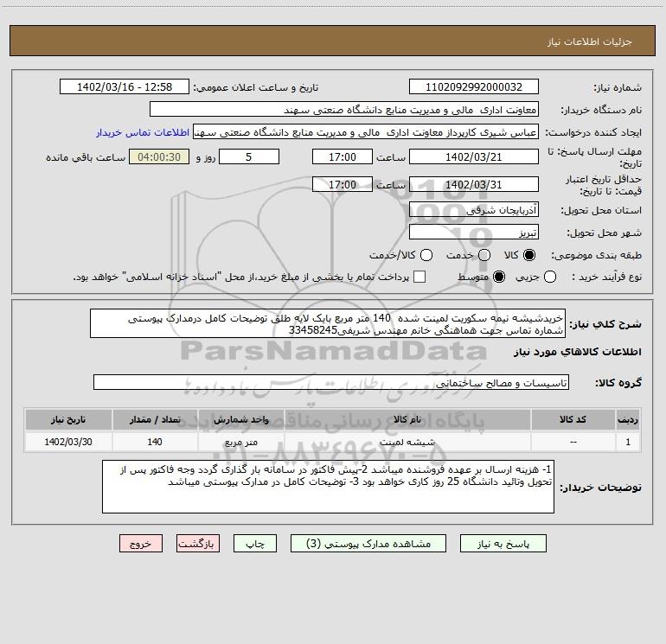Click the بازگشت back button
This screenshot has height=644, width=666.
tap(198, 544)
